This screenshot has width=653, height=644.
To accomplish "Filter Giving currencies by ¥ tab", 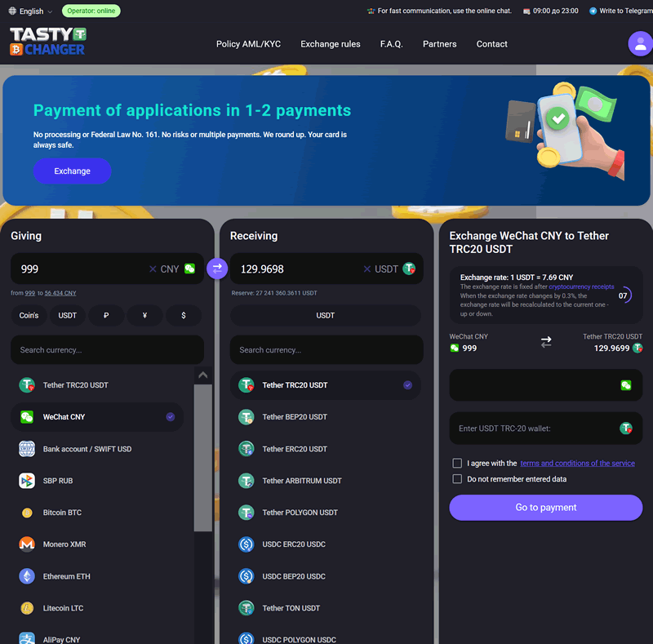I will click(x=144, y=315).
